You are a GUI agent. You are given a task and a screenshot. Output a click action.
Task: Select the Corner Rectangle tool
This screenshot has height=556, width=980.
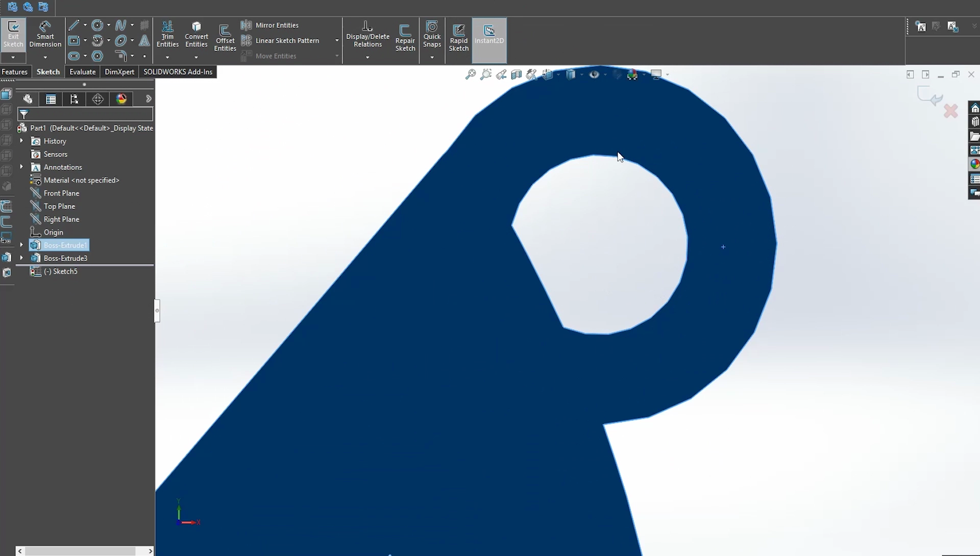[73, 40]
